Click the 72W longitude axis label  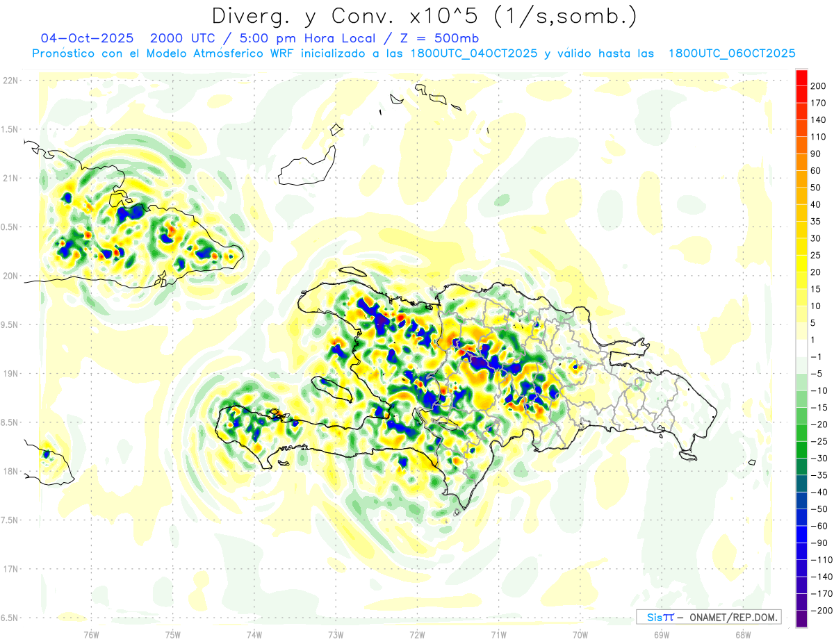pyautogui.click(x=417, y=634)
